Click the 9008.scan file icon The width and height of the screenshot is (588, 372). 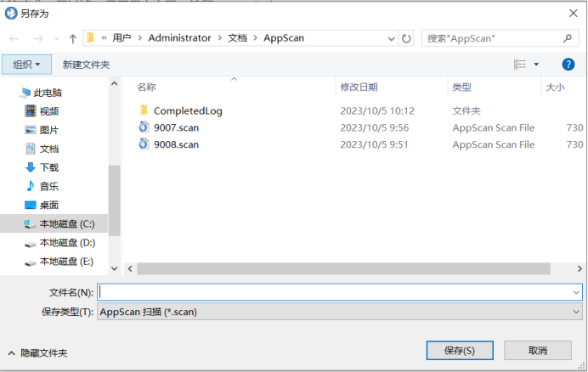[144, 144]
